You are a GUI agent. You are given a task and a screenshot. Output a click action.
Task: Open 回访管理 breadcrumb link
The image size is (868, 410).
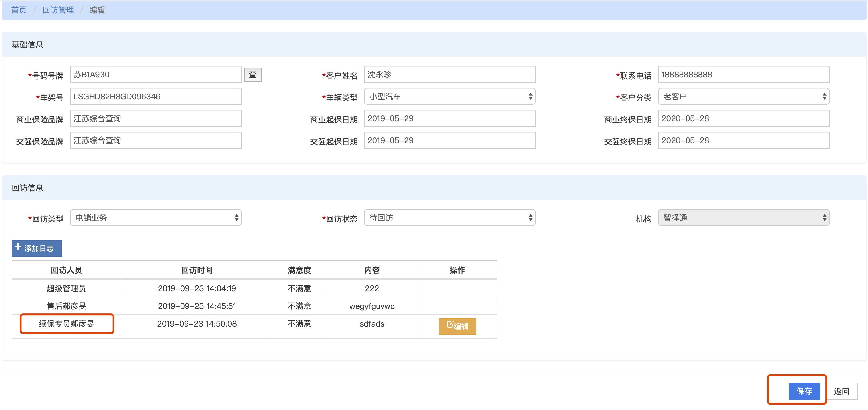tap(58, 10)
